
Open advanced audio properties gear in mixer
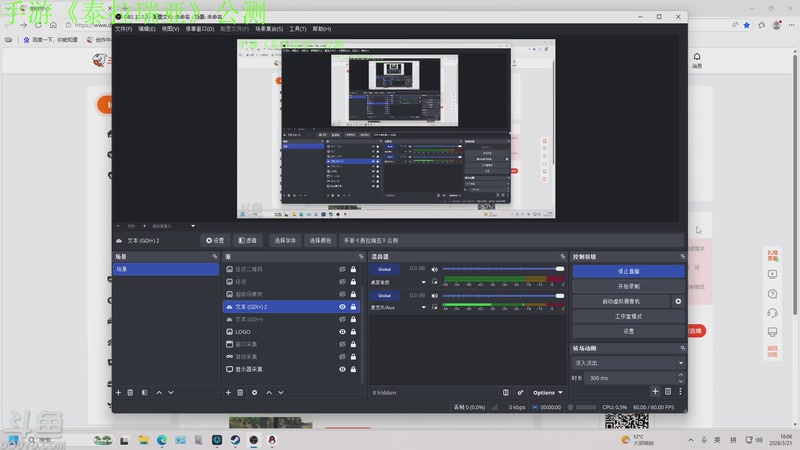pyautogui.click(x=520, y=392)
